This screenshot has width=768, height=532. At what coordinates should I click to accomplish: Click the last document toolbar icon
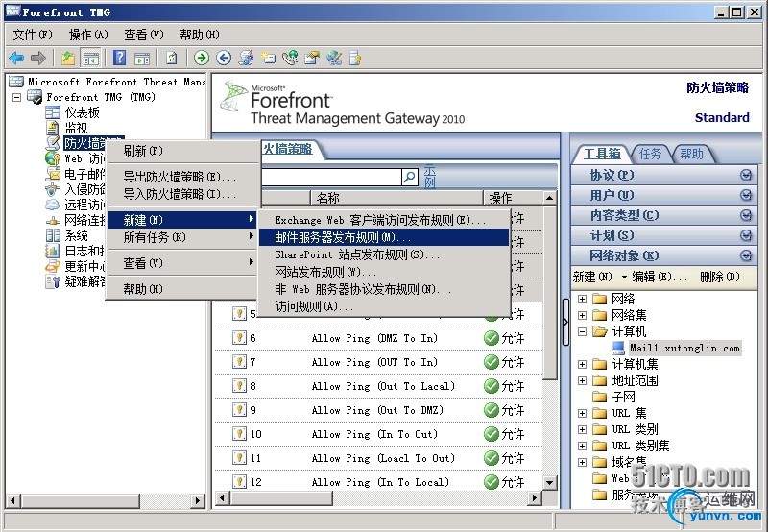click(355, 59)
